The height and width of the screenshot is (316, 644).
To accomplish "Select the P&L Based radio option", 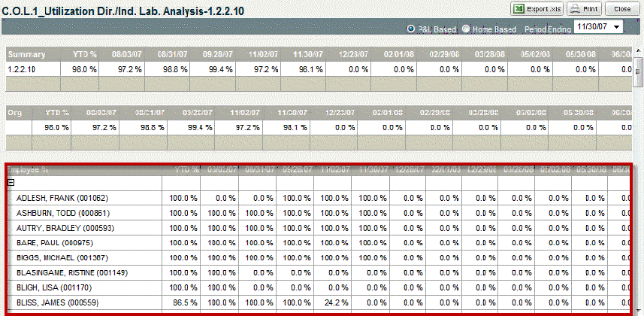I will click(410, 29).
